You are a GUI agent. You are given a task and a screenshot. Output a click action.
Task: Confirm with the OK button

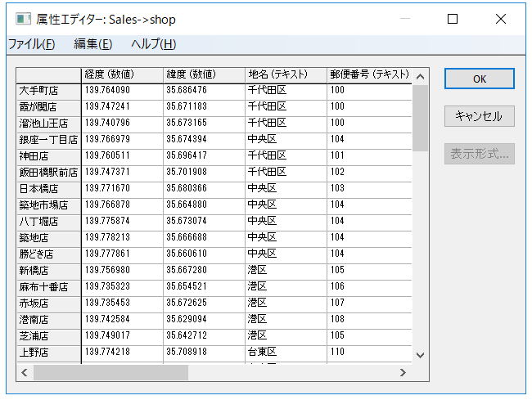tap(480, 79)
